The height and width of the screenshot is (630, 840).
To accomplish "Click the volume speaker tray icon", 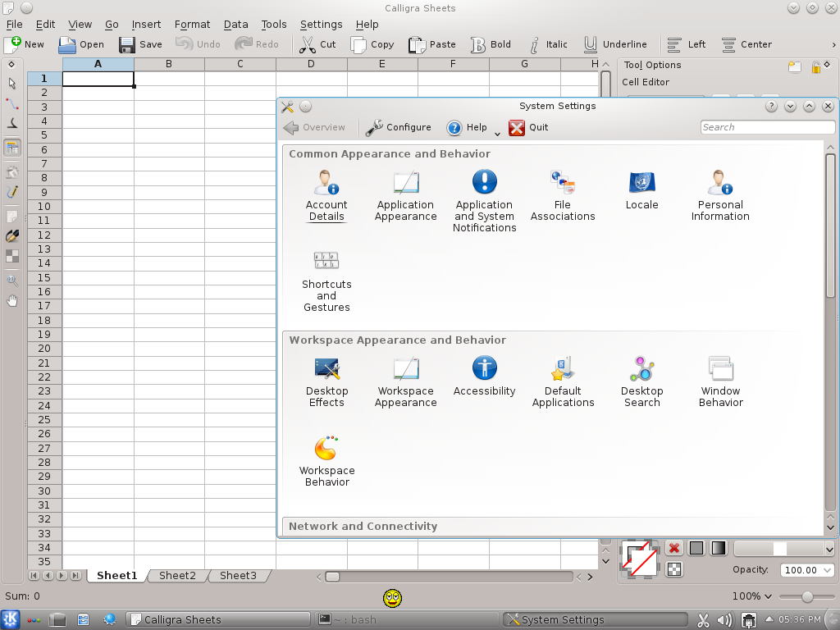I will coord(724,620).
